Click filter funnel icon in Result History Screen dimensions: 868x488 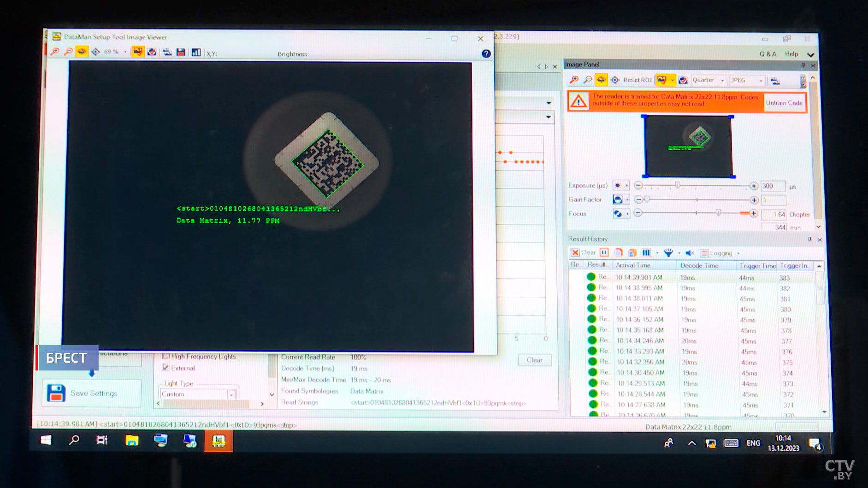[668, 253]
